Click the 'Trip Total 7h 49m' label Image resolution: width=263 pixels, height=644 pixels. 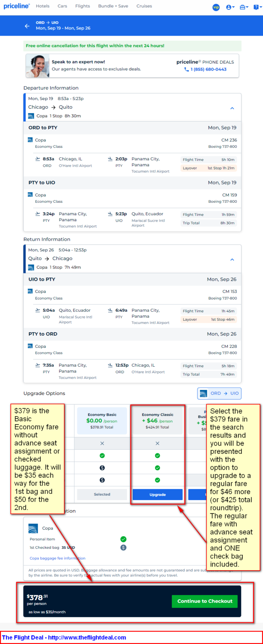(x=208, y=374)
